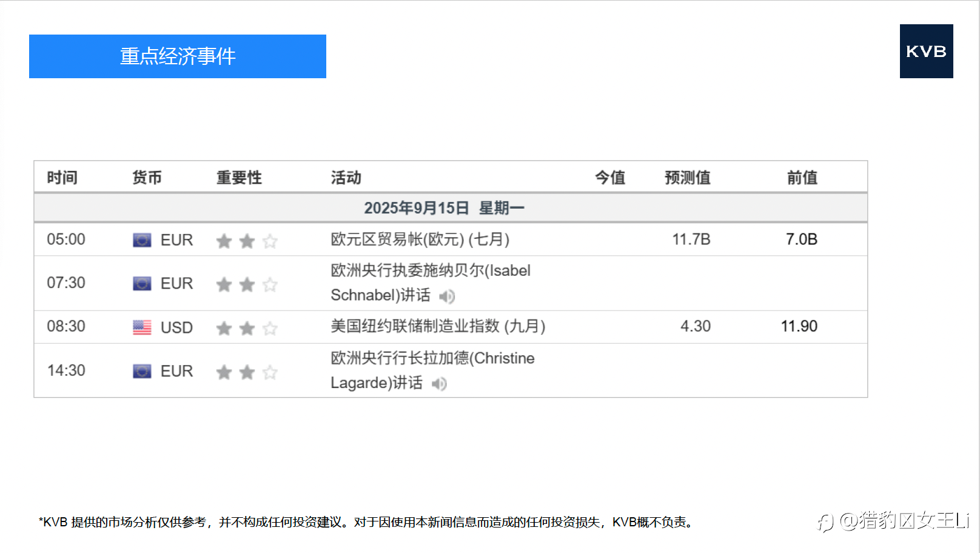This screenshot has width=980, height=553.
Task: Click the importance stars in the 08:30 row
Action: pyautogui.click(x=247, y=328)
